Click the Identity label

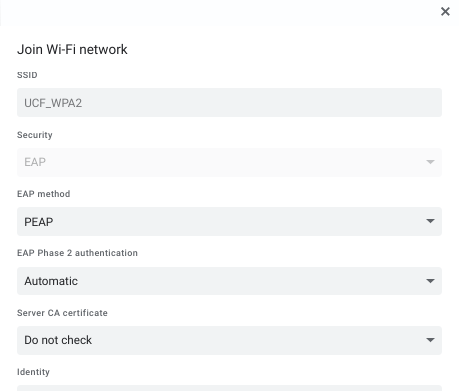33,372
